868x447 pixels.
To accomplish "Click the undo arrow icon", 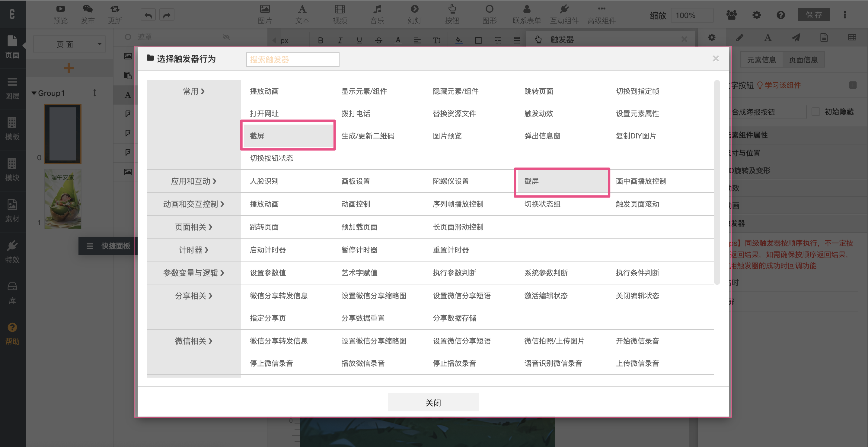I will [148, 15].
